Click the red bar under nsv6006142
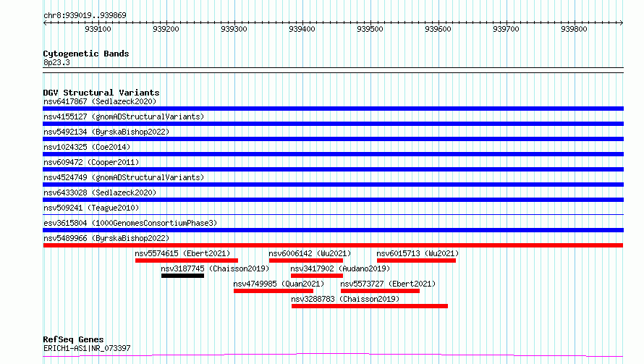Viewport: 644px width, 364px height. pos(306,261)
